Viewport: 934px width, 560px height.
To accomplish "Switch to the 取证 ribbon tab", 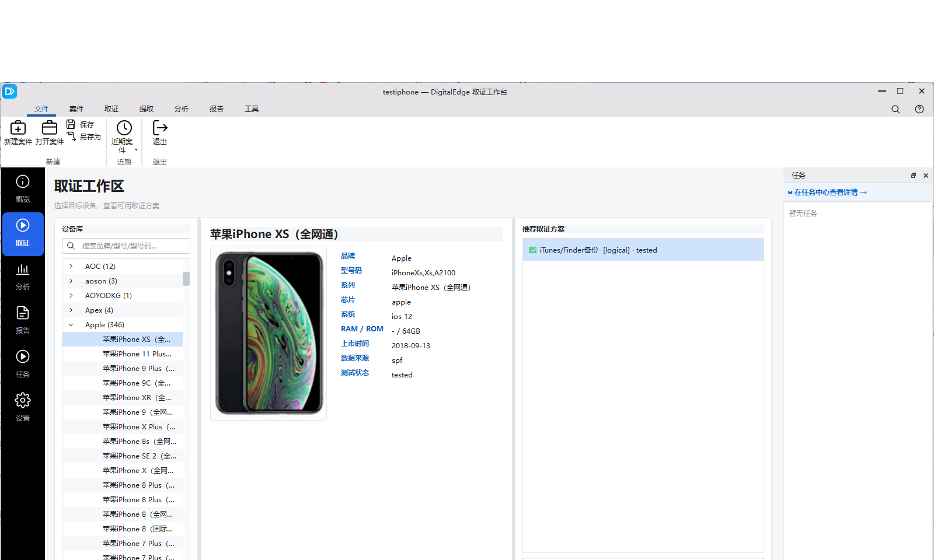I will point(111,109).
